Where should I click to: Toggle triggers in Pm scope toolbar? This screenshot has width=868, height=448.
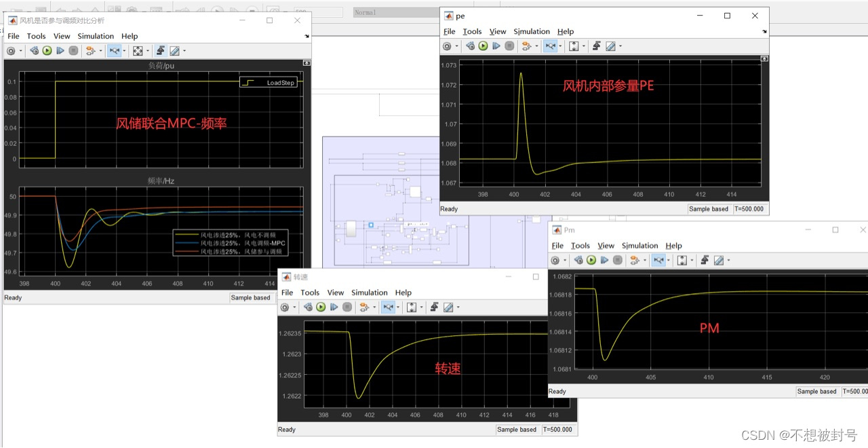point(705,260)
